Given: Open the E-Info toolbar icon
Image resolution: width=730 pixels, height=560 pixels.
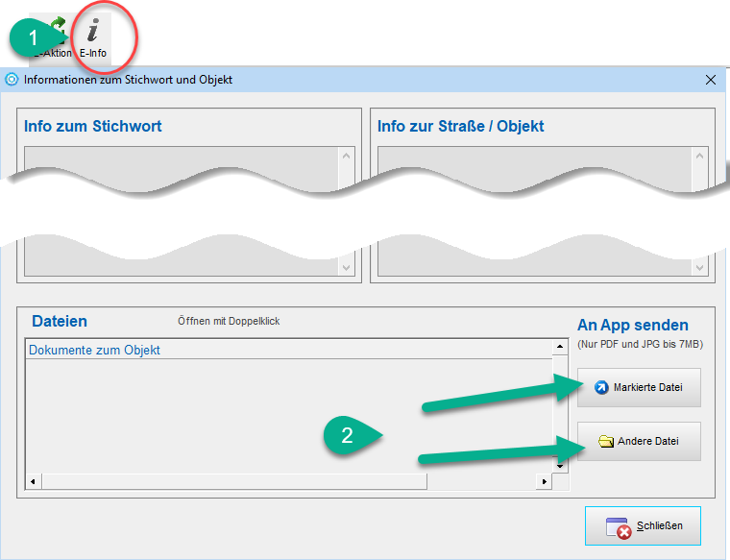Looking at the screenshot, I should 92,37.
